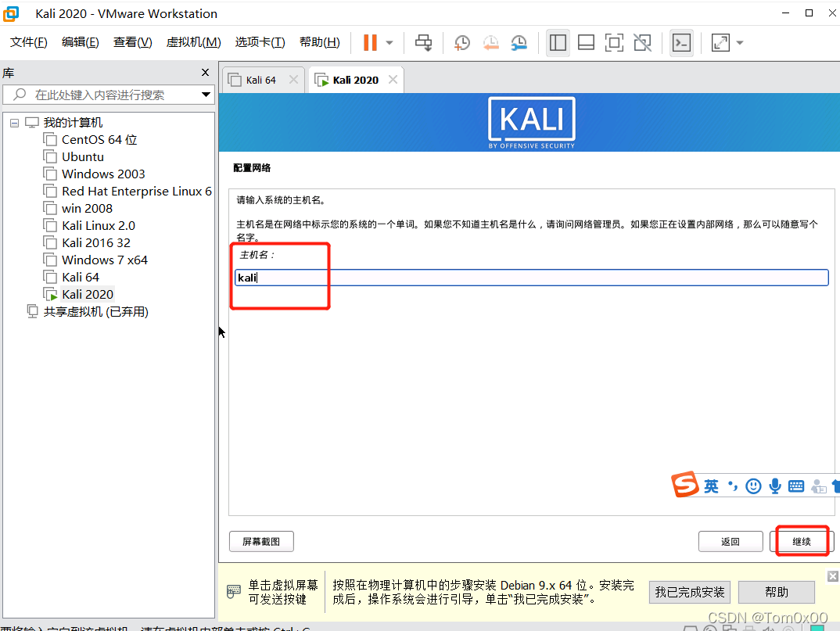Click the stretch guest display icon
This screenshot has width=840, height=631.
click(720, 43)
